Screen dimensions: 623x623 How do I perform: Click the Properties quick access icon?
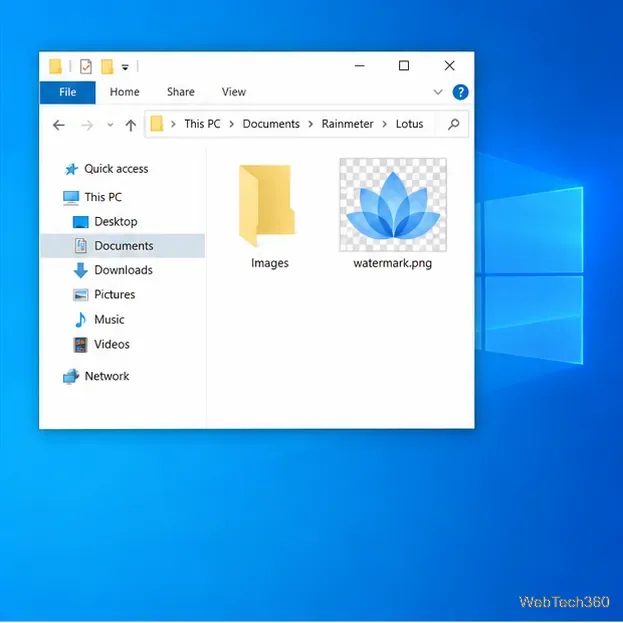[86, 66]
